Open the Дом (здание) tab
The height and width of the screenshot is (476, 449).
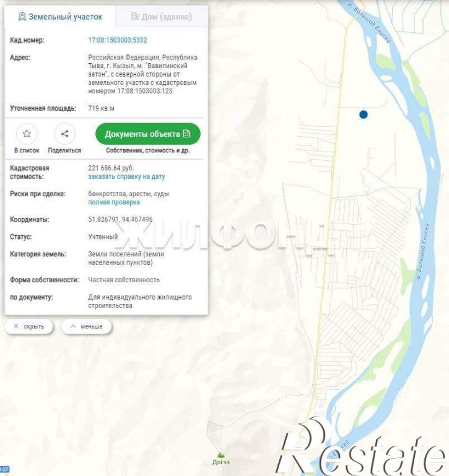coord(162,16)
